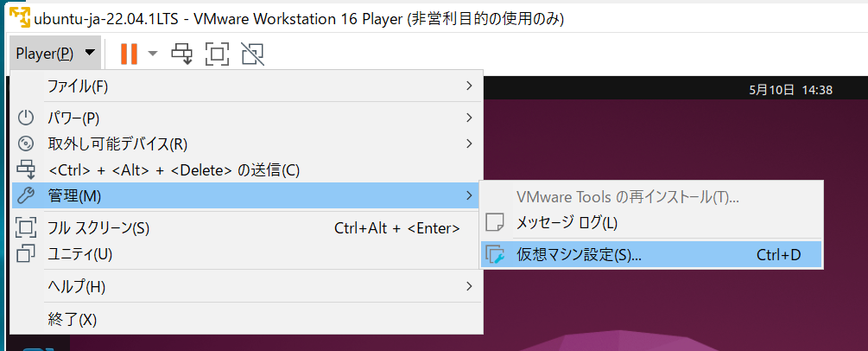Click the VMware icon in the title bar
This screenshot has width=868, height=351.
click(x=20, y=18)
